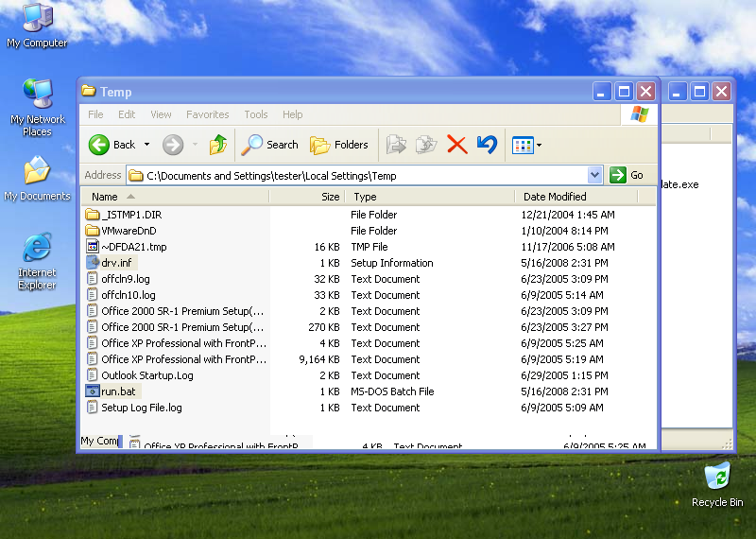Click the VMwareDnD folder name

coord(129,230)
